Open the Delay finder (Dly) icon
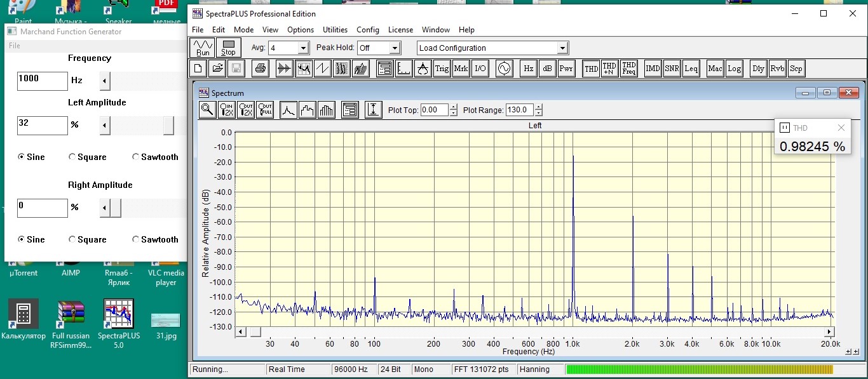The height and width of the screenshot is (379, 868). point(758,69)
